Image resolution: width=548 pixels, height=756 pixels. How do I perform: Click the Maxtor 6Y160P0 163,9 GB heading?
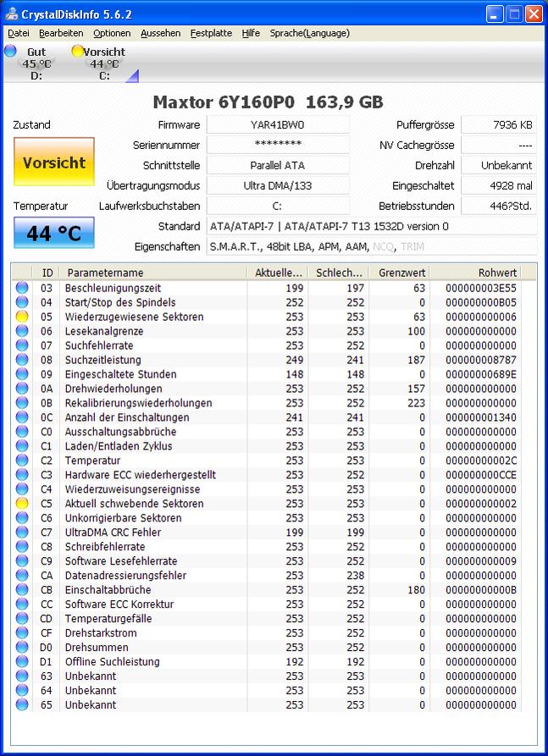pos(268,102)
